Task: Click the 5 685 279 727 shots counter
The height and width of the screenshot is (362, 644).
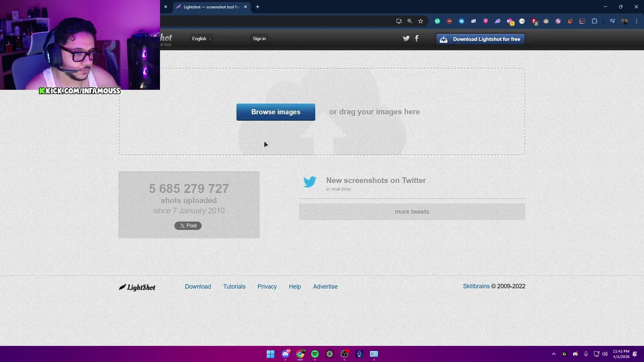Action: 189,189
